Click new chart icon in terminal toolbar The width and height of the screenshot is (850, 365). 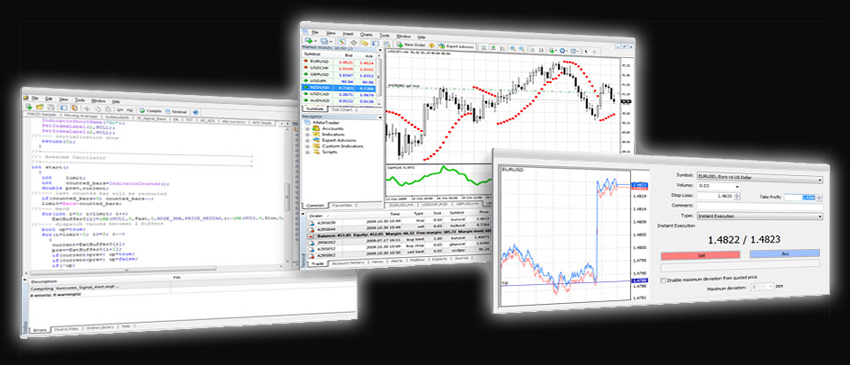pos(308,41)
